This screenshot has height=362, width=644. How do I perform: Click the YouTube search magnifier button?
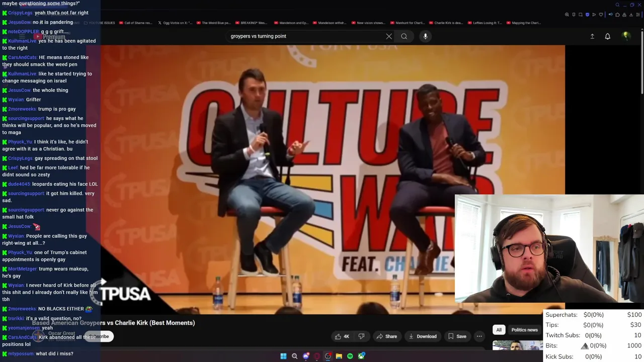[x=404, y=36]
